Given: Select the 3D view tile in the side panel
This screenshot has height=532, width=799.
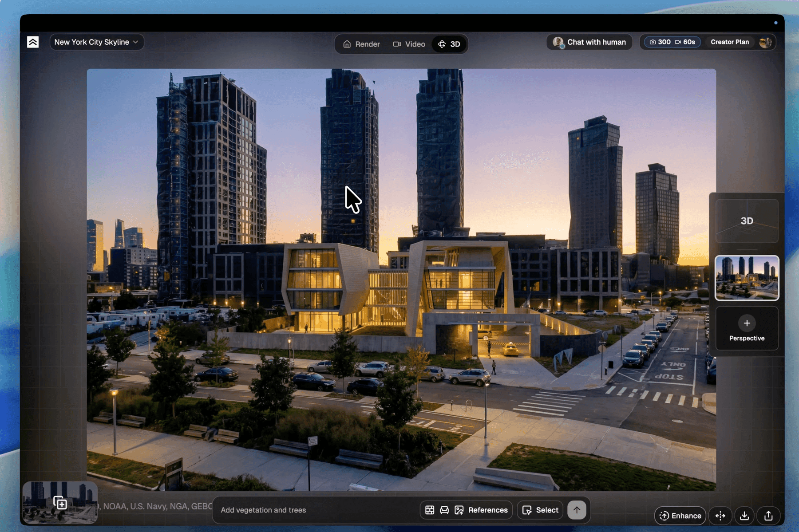Looking at the screenshot, I should 747,221.
